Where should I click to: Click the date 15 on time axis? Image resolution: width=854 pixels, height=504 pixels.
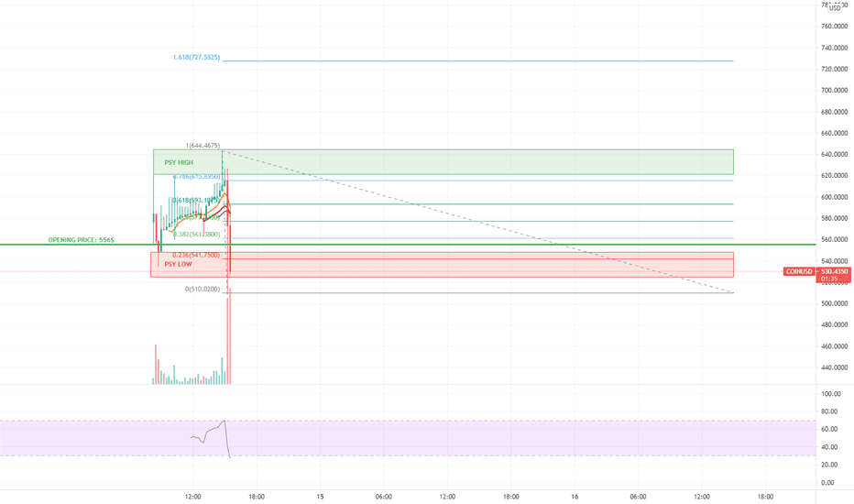pos(321,497)
